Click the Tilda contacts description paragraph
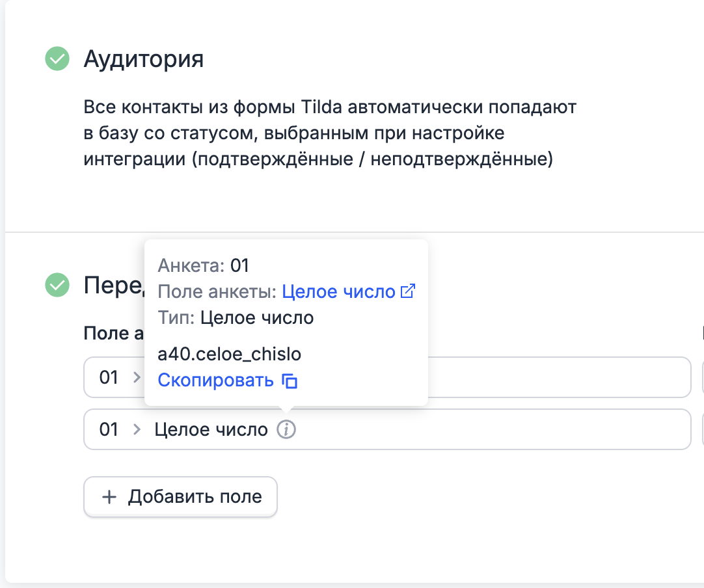Viewport: 704px width, 588px height. click(x=330, y=133)
